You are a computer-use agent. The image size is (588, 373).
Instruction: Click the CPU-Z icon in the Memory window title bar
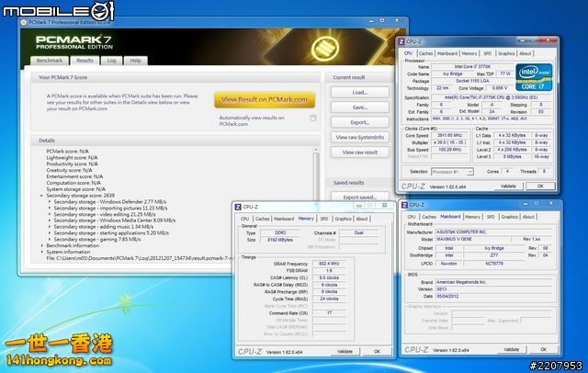coord(240,208)
